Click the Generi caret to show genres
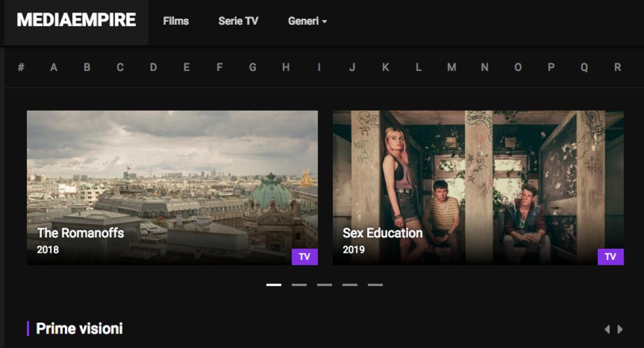The width and height of the screenshot is (644, 348). [324, 22]
